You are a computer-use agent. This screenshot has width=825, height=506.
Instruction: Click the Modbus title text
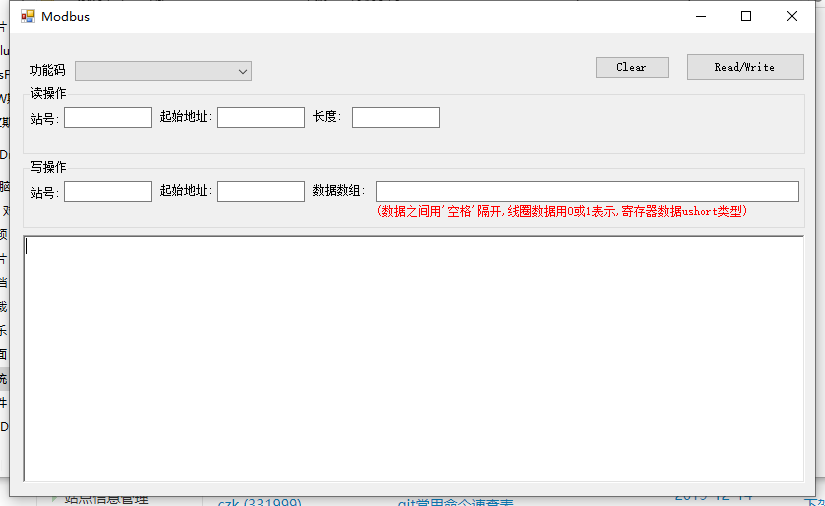point(65,17)
